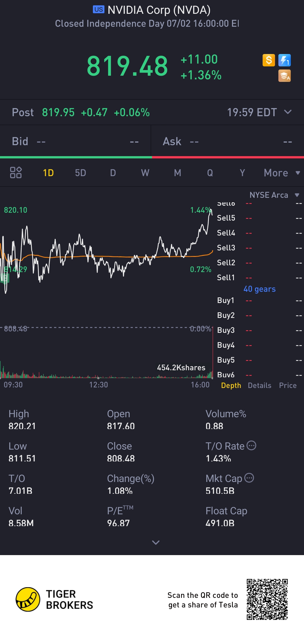The image size is (304, 644).
Task: Tap the Sell2 depth row
Action: coord(259,263)
